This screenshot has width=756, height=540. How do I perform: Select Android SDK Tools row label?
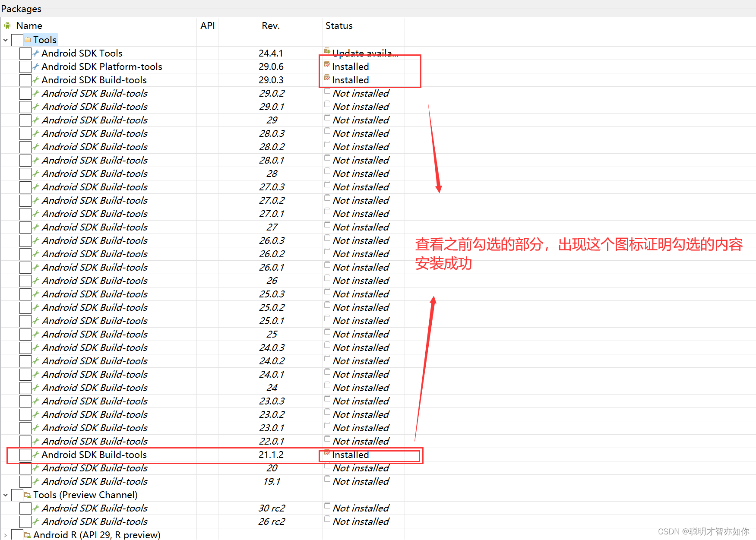click(x=82, y=53)
